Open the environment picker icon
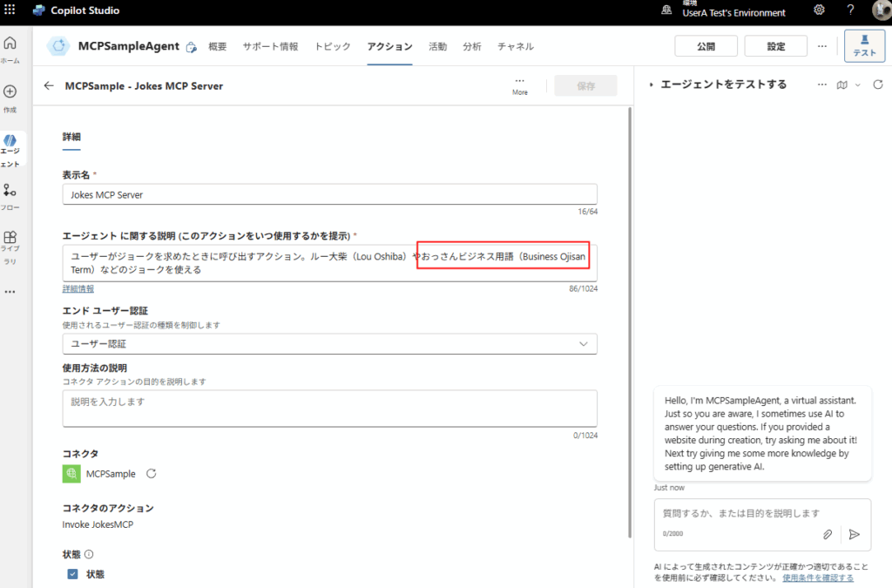Screen dimensions: 892x588 (x=666, y=10)
